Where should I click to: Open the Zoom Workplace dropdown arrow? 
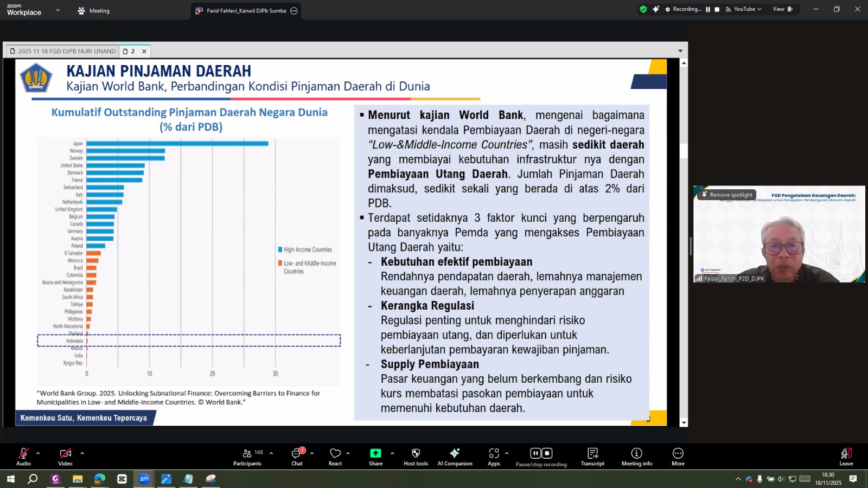58,10
